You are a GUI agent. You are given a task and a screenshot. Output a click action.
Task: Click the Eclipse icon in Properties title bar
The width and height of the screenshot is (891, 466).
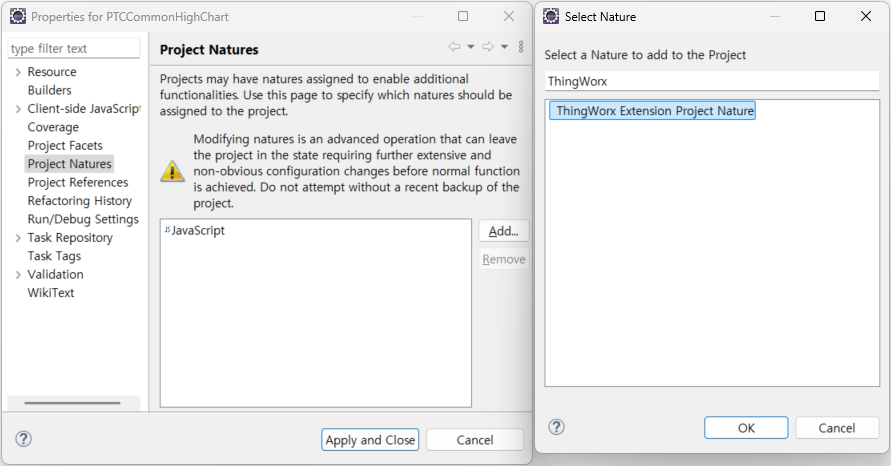(x=17, y=17)
